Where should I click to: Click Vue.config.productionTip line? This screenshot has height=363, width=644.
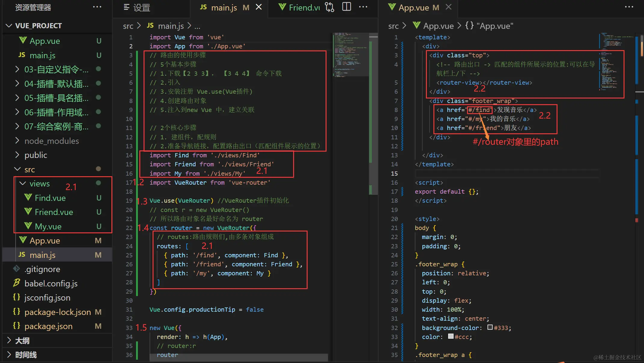[206, 310]
